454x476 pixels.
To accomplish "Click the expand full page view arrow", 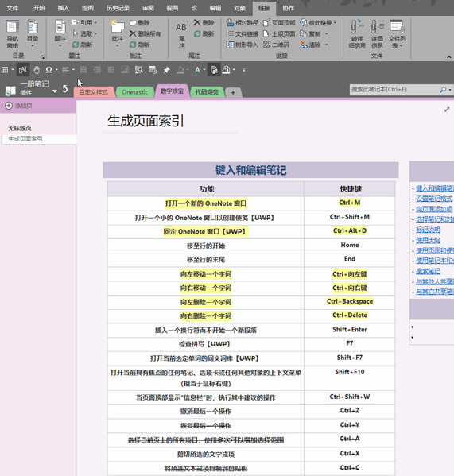I will (x=447, y=110).
